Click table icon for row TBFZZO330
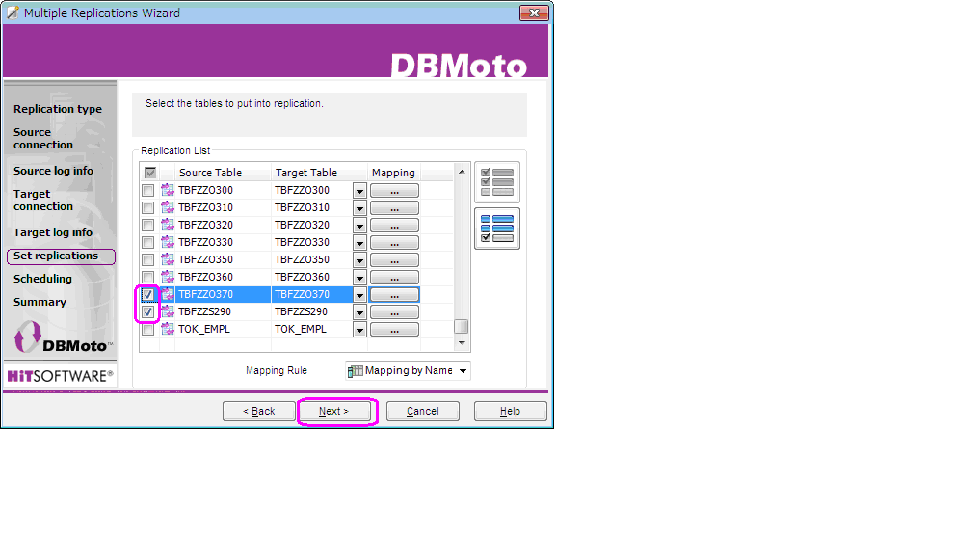 (168, 242)
